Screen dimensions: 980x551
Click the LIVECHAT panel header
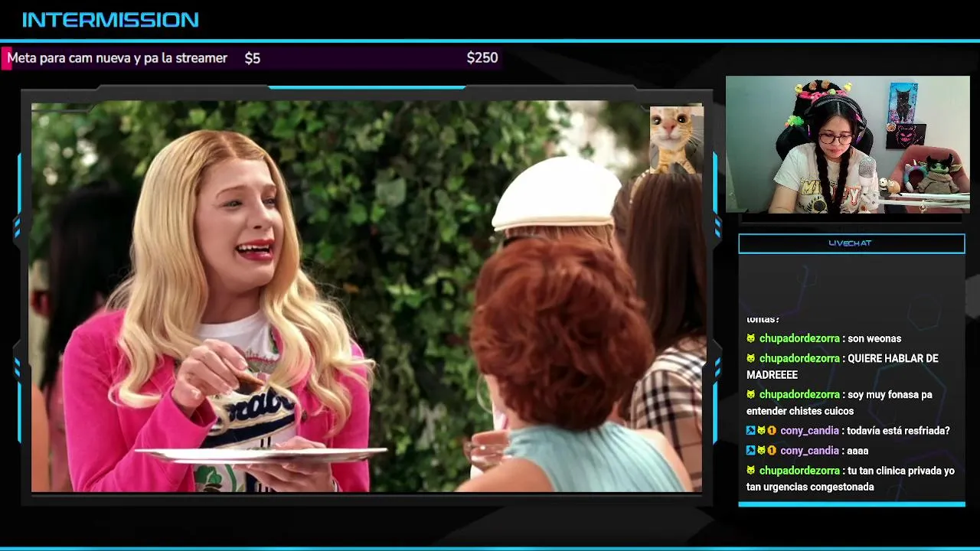pos(851,243)
